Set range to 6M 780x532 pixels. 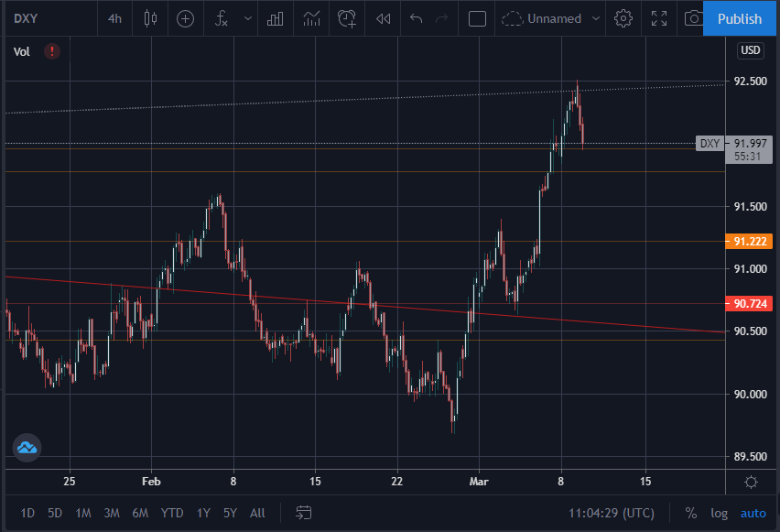[140, 513]
